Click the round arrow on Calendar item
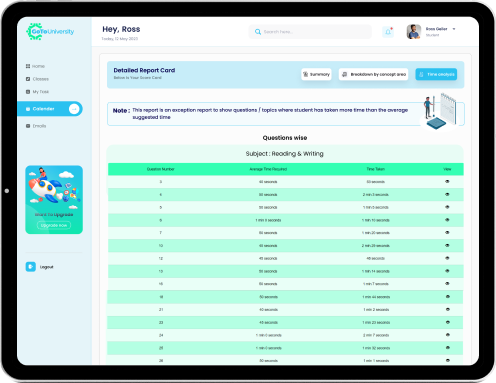The width and height of the screenshot is (496, 383). click(x=74, y=109)
